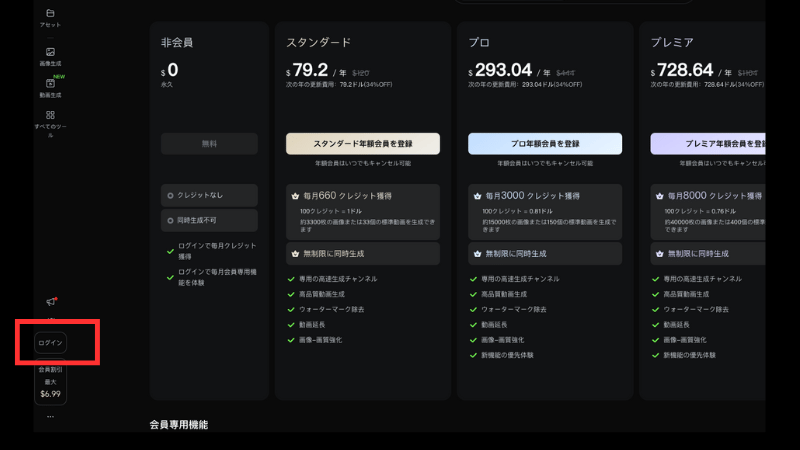This screenshot has width=800, height=450.
Task: Open 画像生成 image generation tool
Action: [50, 57]
